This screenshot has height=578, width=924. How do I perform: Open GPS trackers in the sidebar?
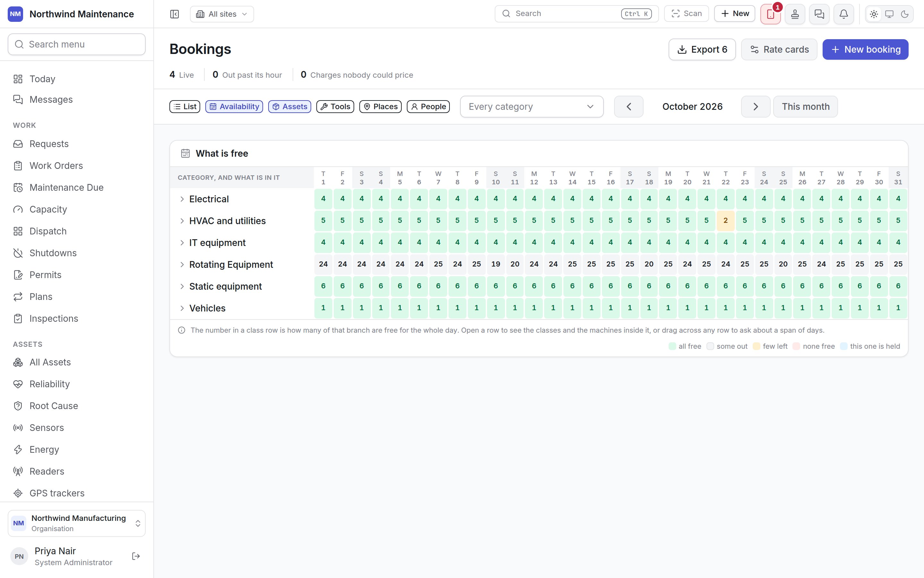76,493
